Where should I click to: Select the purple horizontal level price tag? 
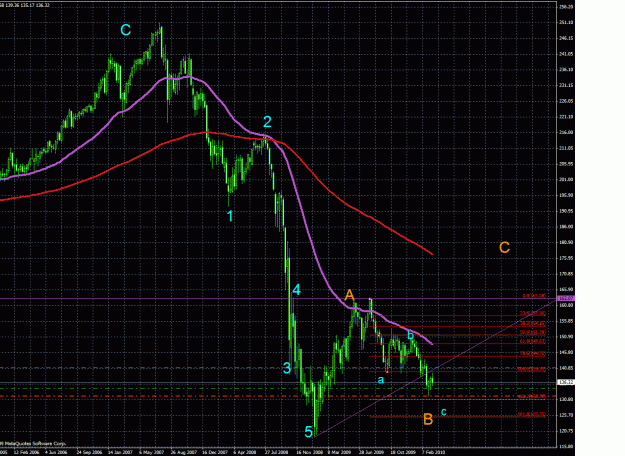(x=566, y=298)
